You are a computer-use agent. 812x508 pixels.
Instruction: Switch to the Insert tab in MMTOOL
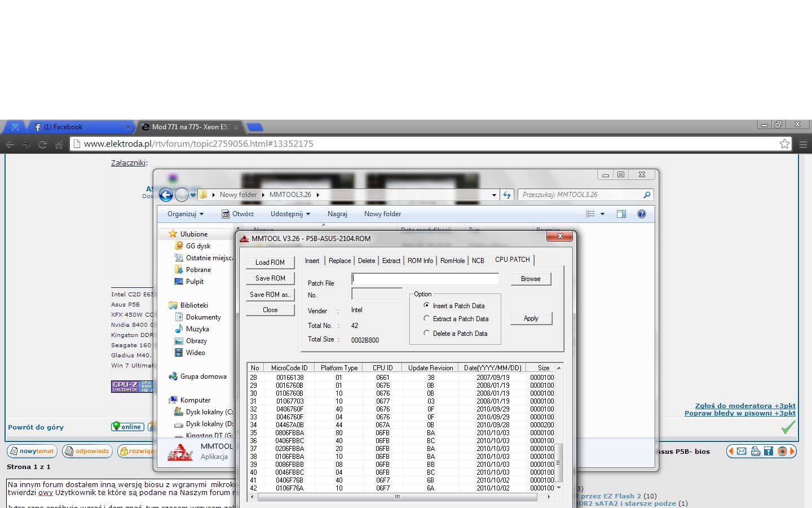312,261
